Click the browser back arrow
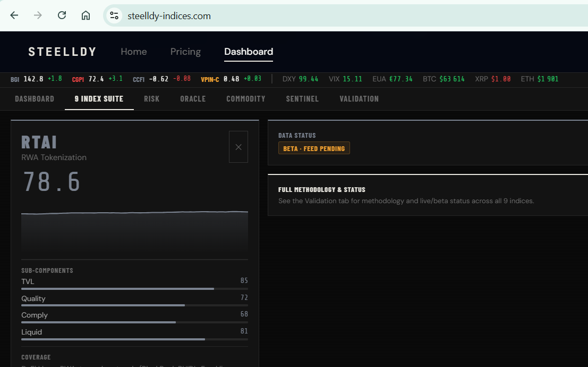588x367 pixels. point(14,15)
